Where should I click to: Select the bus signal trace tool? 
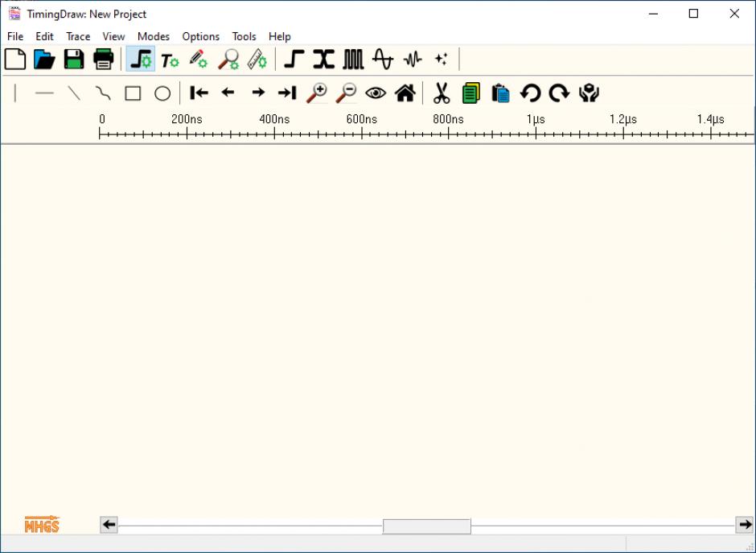point(323,60)
